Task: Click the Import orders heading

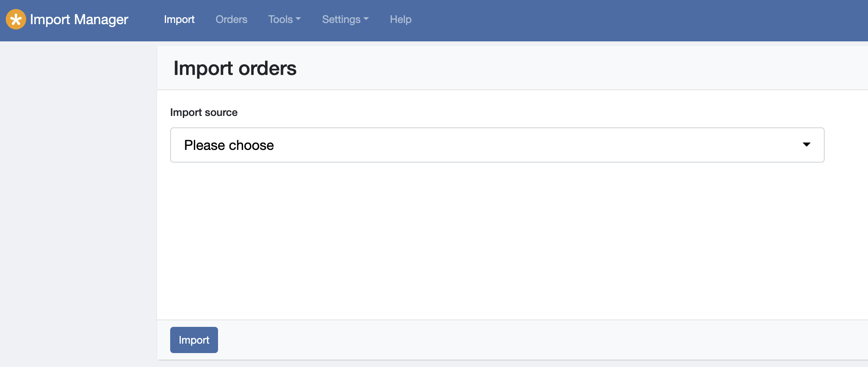Action: tap(235, 68)
